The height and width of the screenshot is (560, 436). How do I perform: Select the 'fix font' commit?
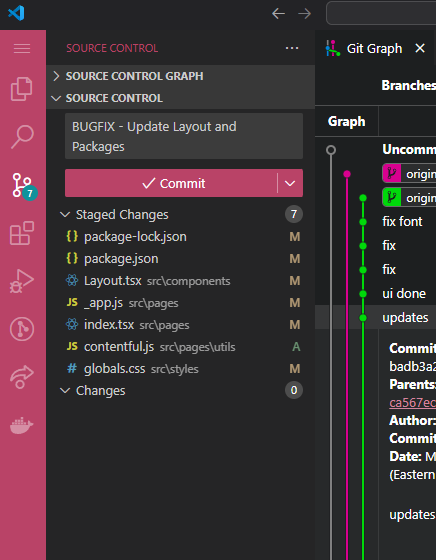click(x=402, y=222)
